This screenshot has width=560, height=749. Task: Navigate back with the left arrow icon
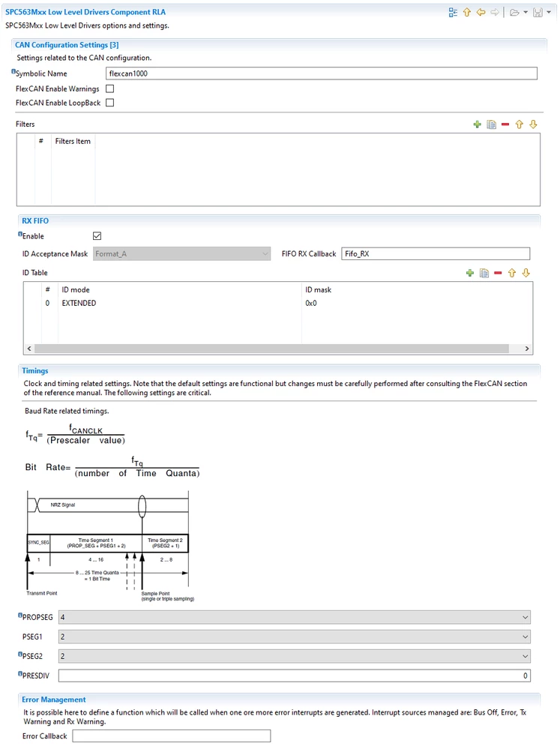481,13
